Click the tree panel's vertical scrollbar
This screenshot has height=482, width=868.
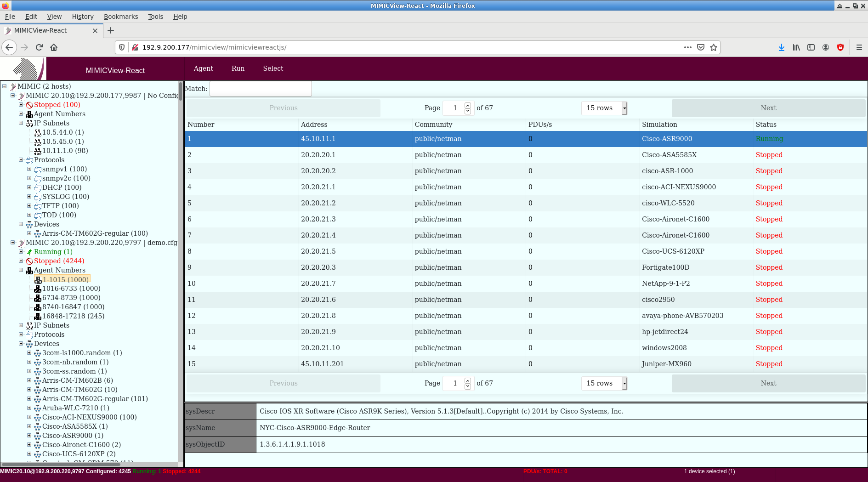click(181, 91)
